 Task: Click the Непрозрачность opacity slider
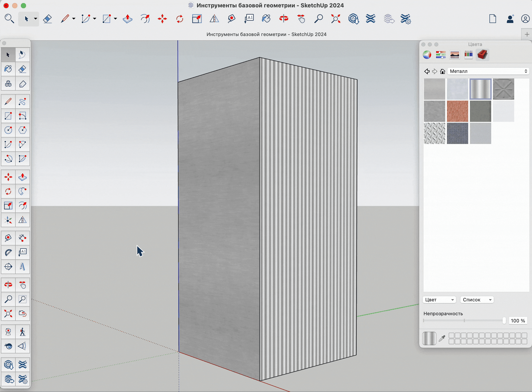pos(464,321)
